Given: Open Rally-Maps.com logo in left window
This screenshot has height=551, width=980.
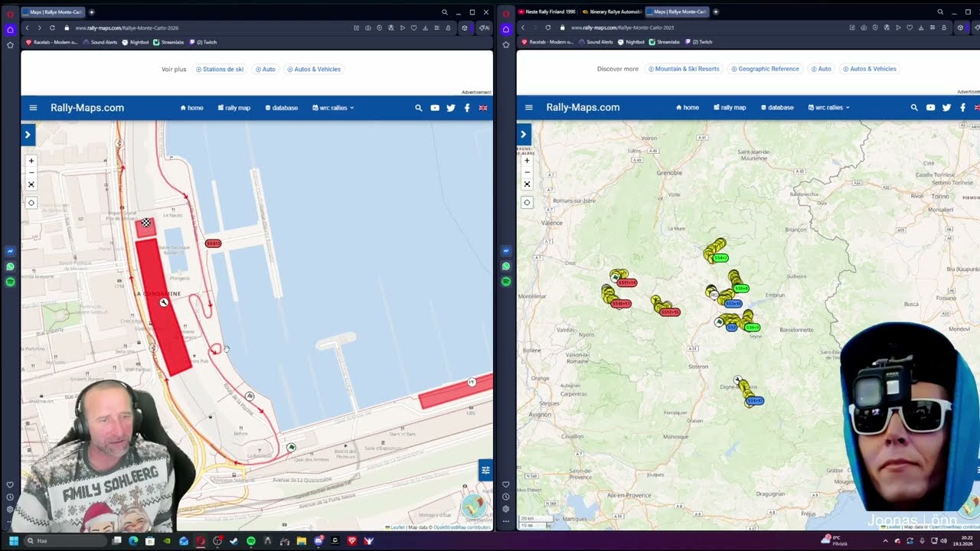Looking at the screenshot, I should (x=87, y=108).
